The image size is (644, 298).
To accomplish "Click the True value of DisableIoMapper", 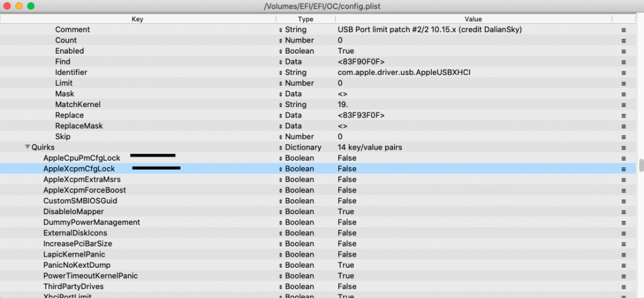I will click(x=345, y=212).
